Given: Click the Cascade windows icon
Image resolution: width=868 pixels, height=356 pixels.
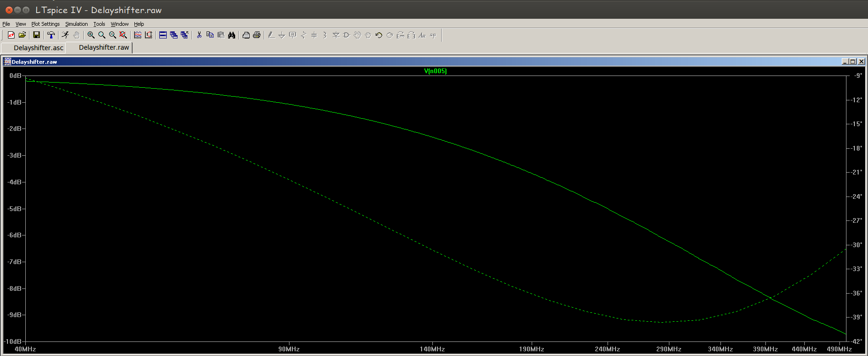Looking at the screenshot, I should [174, 35].
